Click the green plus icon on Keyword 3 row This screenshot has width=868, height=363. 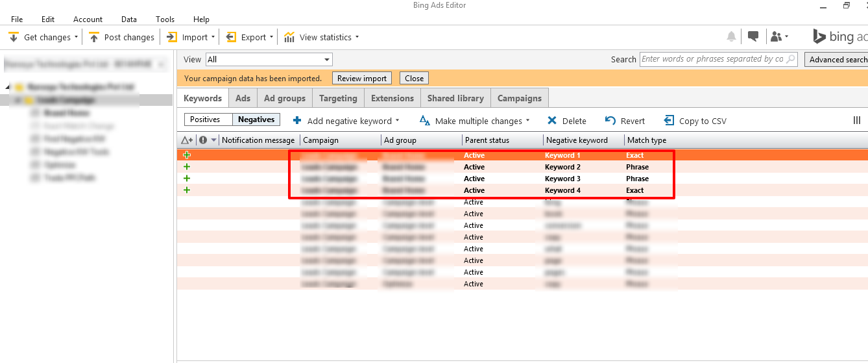coord(187,179)
